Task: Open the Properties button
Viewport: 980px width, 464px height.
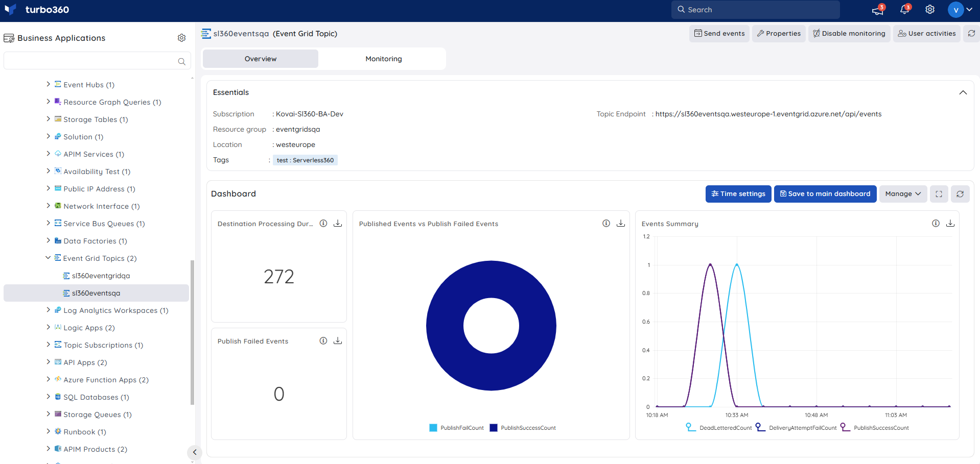Action: pyautogui.click(x=779, y=34)
